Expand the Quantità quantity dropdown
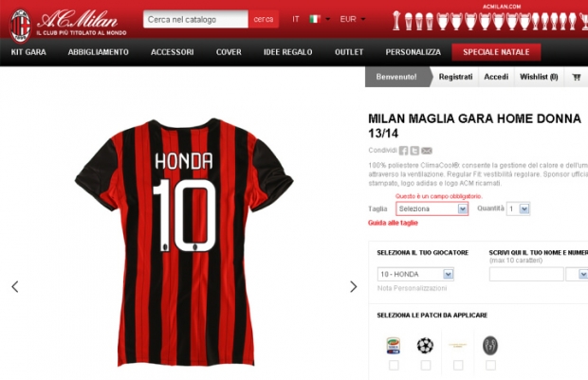The width and height of the screenshot is (588, 380). [518, 208]
